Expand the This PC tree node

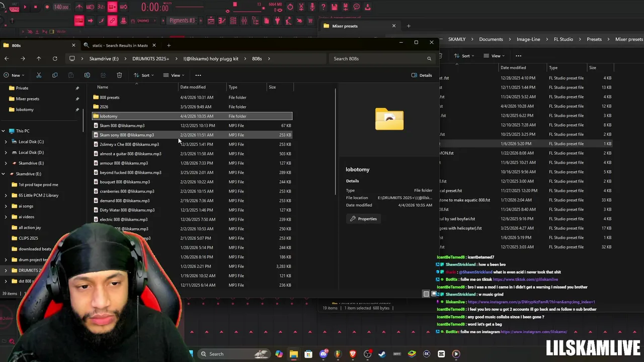[x=4, y=131]
